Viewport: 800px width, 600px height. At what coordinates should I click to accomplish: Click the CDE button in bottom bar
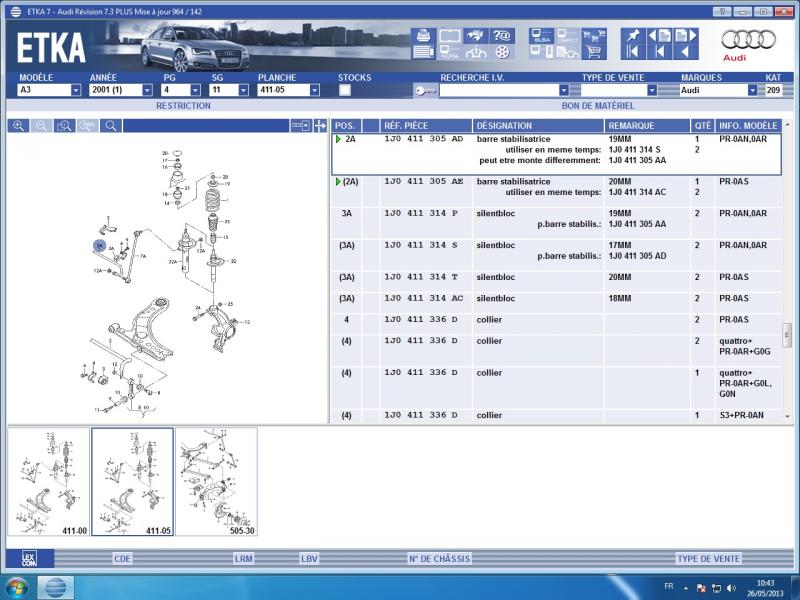coord(122,559)
